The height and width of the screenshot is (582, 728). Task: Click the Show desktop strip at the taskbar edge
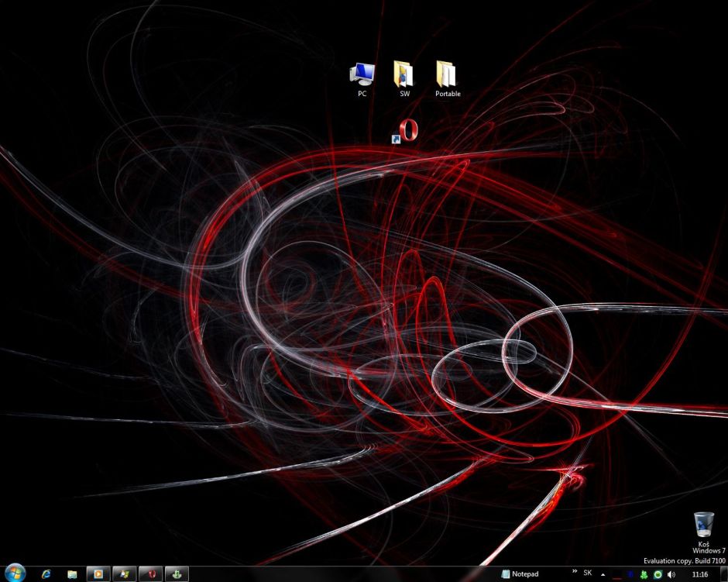tap(723, 574)
